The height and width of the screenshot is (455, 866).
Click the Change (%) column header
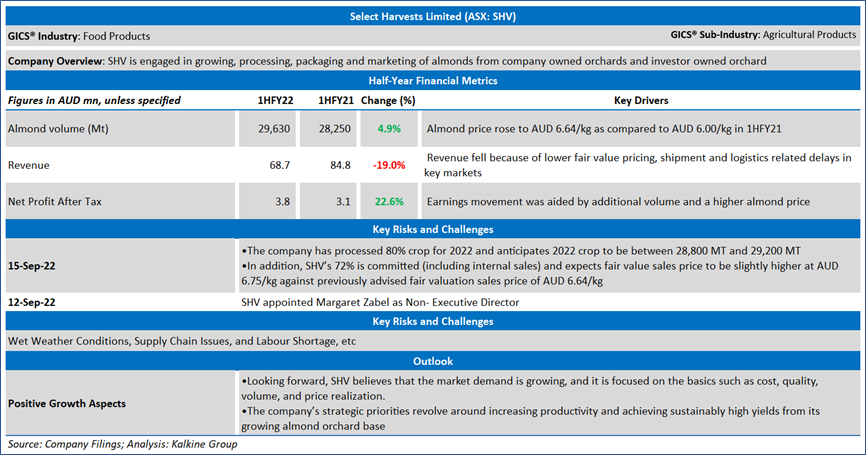click(x=388, y=100)
